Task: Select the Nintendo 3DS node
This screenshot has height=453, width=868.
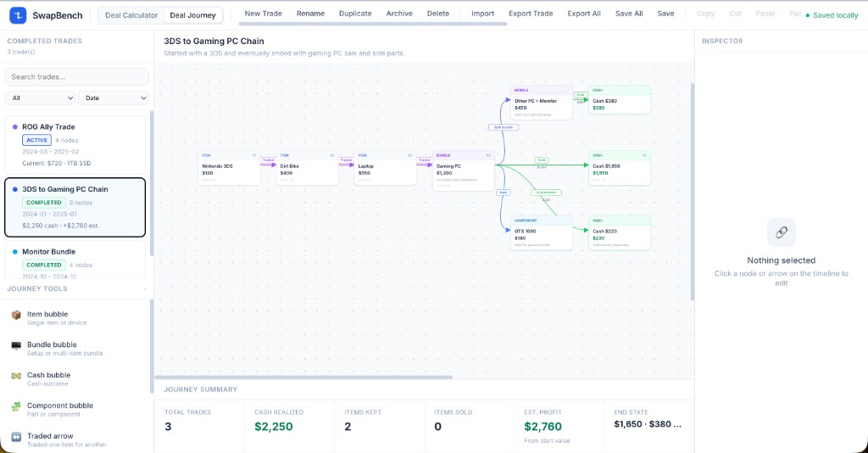Action: [x=229, y=168]
